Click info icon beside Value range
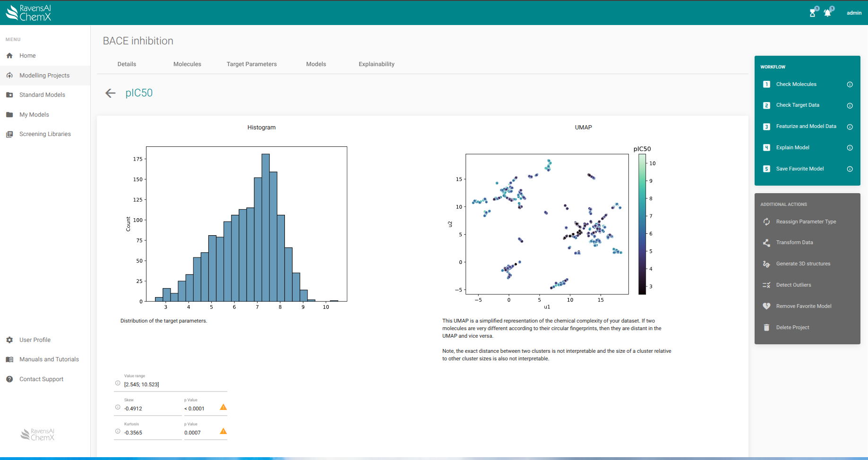 pyautogui.click(x=118, y=383)
